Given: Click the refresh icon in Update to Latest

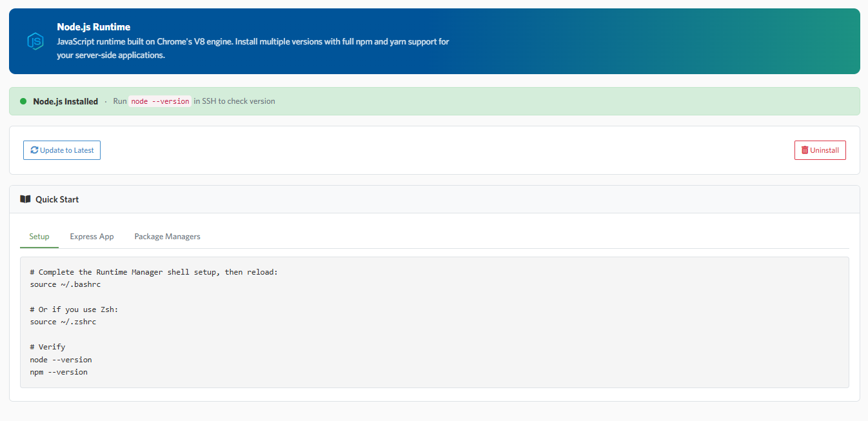Looking at the screenshot, I should [x=35, y=150].
